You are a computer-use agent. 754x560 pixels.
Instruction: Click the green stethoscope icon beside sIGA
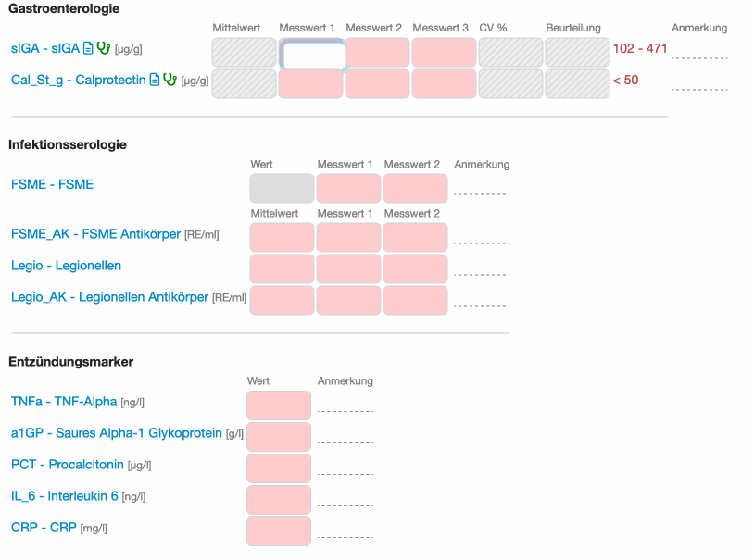point(104,48)
